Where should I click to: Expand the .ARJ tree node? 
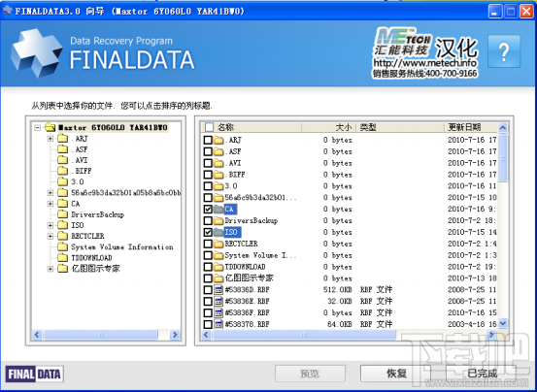50,139
